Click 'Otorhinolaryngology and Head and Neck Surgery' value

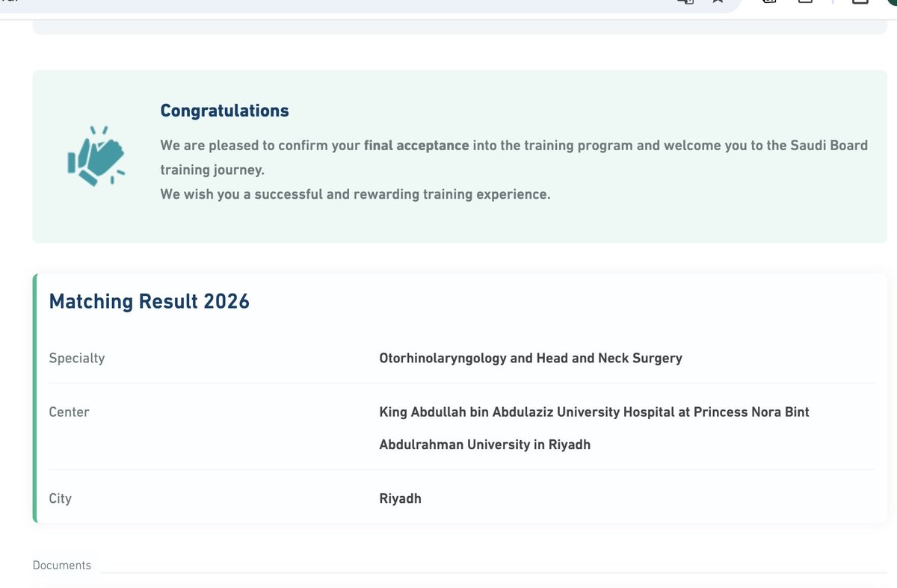531,358
